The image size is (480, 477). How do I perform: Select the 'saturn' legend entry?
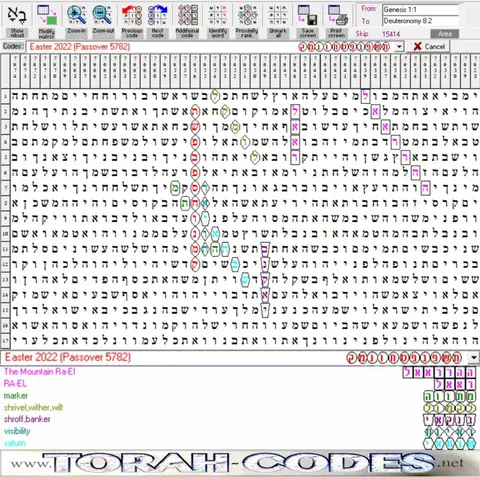point(15,443)
